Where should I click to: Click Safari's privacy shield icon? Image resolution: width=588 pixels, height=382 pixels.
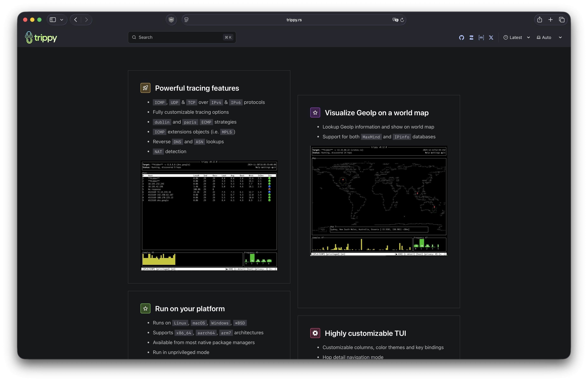[x=171, y=20]
